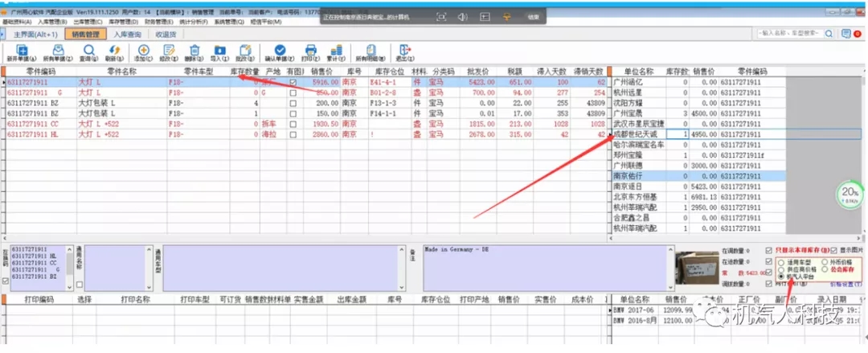This screenshot has height=353, width=868.
Task: Select the 公会库存 radio option
Action: coord(823,269)
